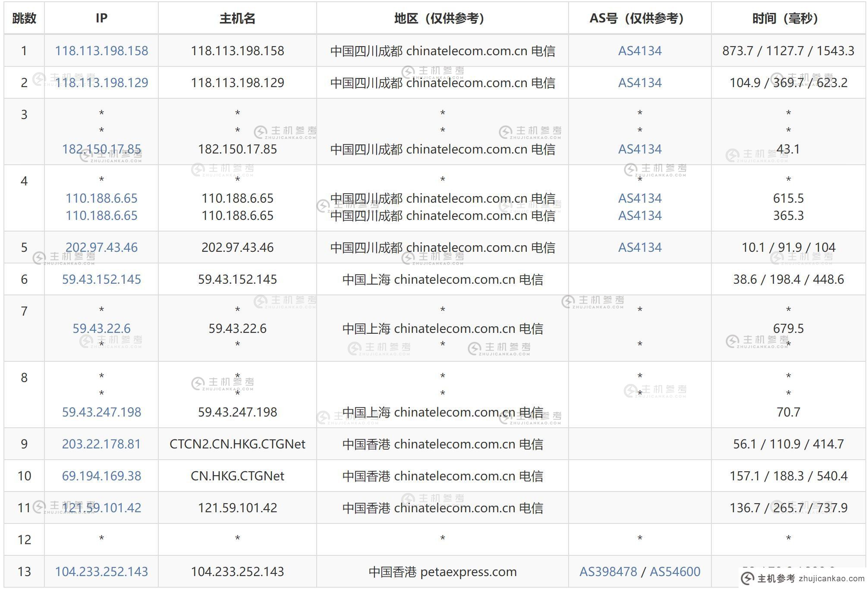Open IP link 118.113.198.158
868x589 pixels.
(x=101, y=51)
